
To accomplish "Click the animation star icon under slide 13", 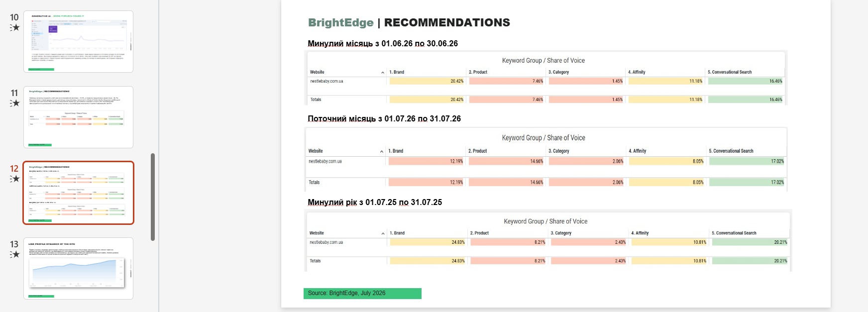I will click(x=15, y=254).
